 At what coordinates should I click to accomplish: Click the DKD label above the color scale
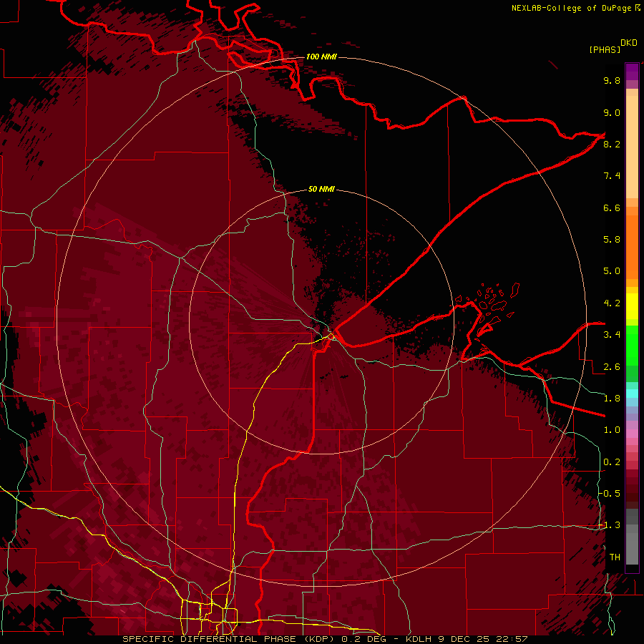tap(629, 43)
